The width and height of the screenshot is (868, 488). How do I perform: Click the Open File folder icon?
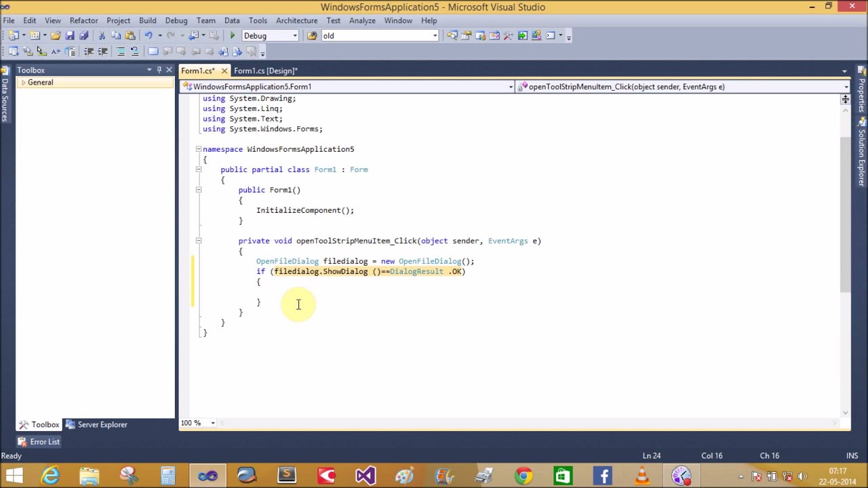(x=56, y=35)
